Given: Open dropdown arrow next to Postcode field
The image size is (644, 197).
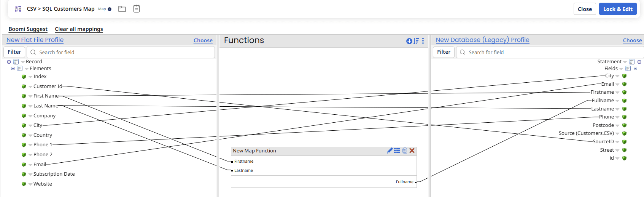Looking at the screenshot, I should pyautogui.click(x=617, y=125).
